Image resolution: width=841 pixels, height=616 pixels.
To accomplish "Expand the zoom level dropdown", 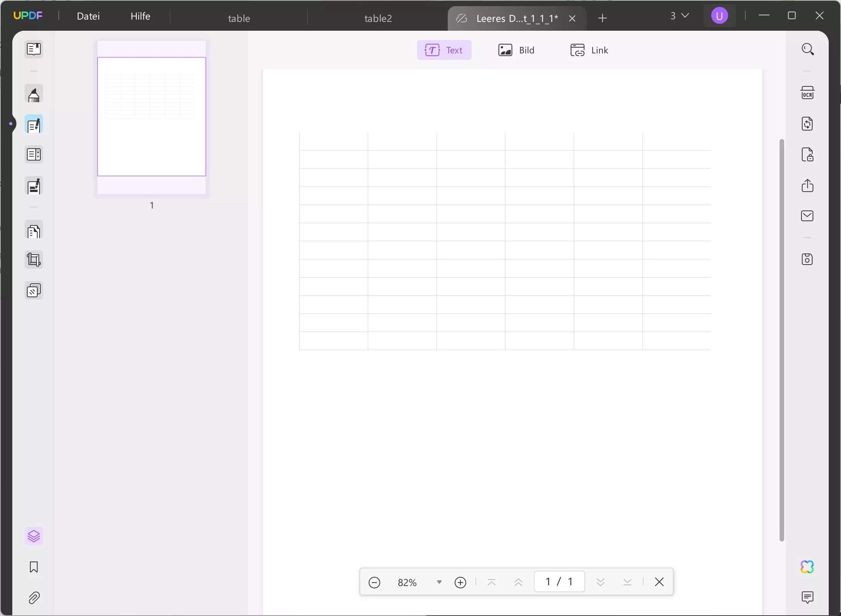I will click(438, 581).
